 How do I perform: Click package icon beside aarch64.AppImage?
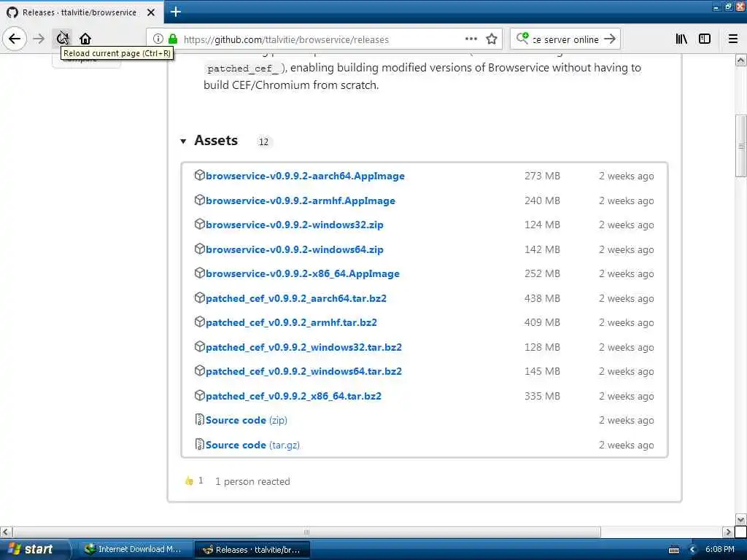(x=200, y=175)
